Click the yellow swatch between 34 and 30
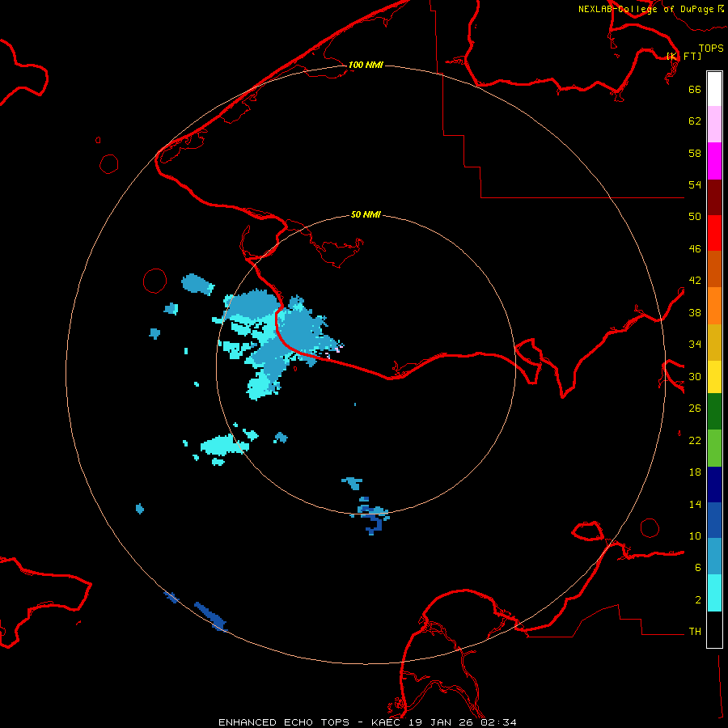The height and width of the screenshot is (728, 728). coord(714,377)
